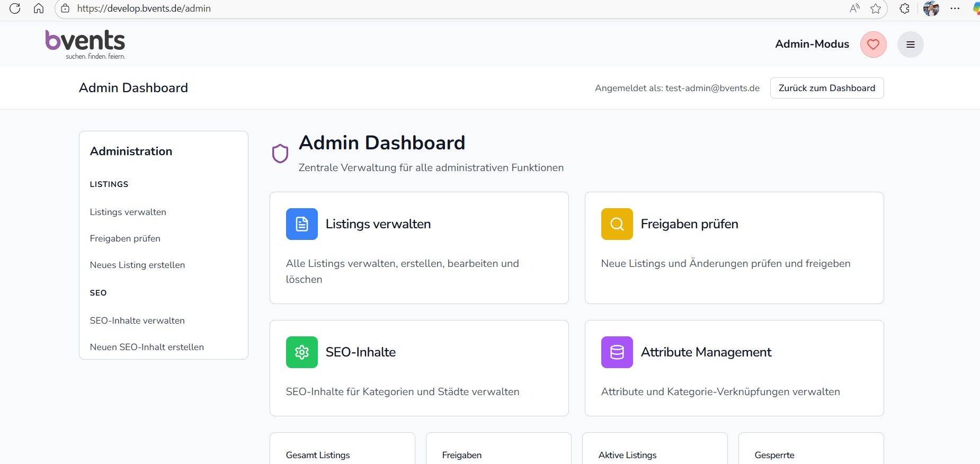Open Listings verwalten in the sidebar
Viewport: 980px width, 464px height.
tap(128, 212)
